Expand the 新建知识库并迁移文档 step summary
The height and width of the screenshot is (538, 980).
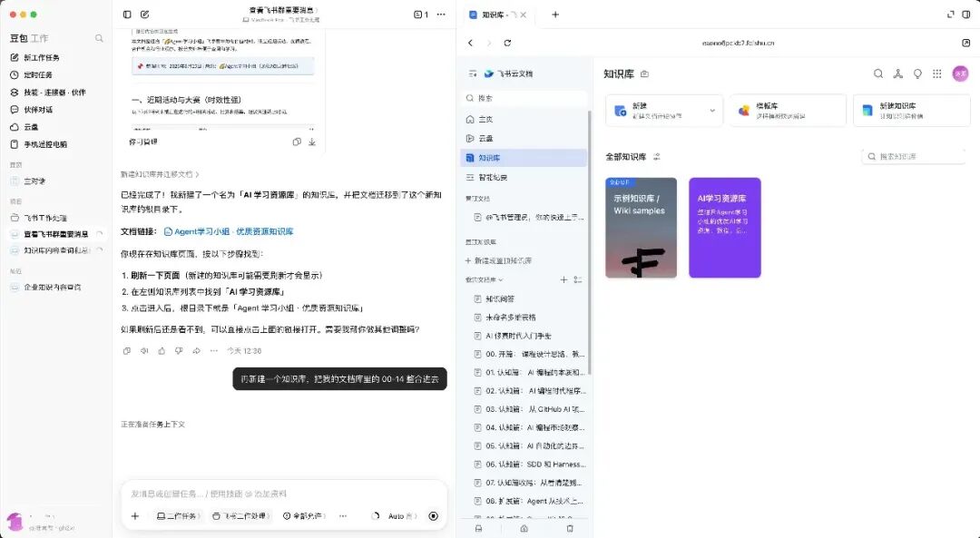tap(160, 174)
